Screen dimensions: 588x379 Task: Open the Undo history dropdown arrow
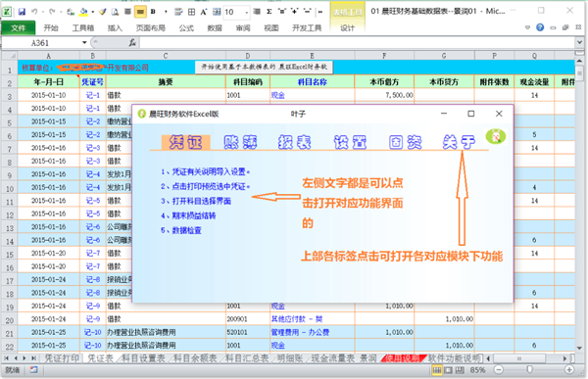coord(43,13)
